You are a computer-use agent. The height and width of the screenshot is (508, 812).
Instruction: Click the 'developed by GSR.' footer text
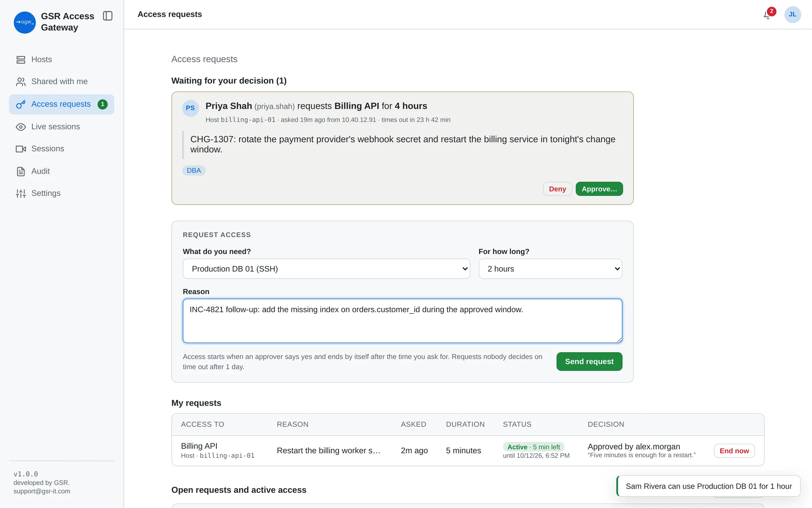click(42, 483)
